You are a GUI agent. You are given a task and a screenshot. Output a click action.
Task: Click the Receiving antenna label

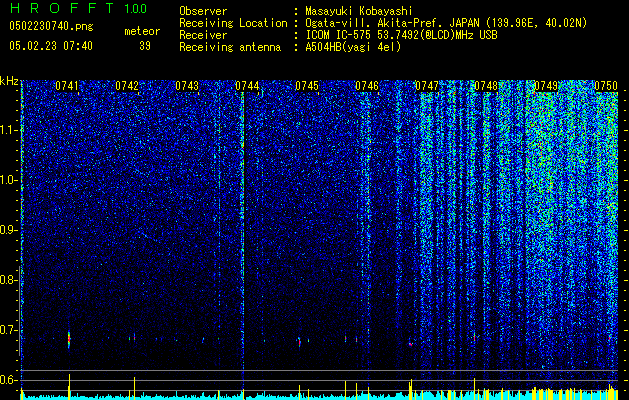pos(230,47)
